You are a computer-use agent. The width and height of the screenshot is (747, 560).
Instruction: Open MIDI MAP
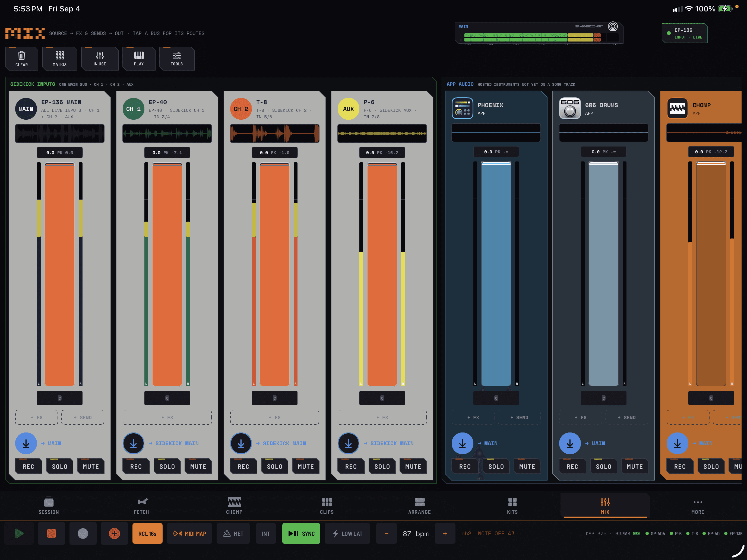click(x=189, y=533)
